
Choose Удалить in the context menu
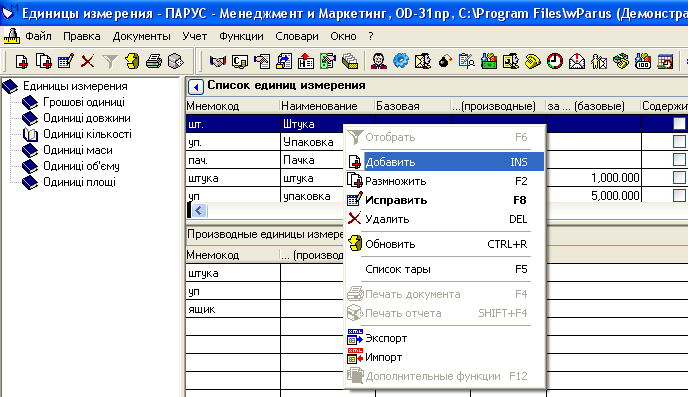tap(444, 219)
